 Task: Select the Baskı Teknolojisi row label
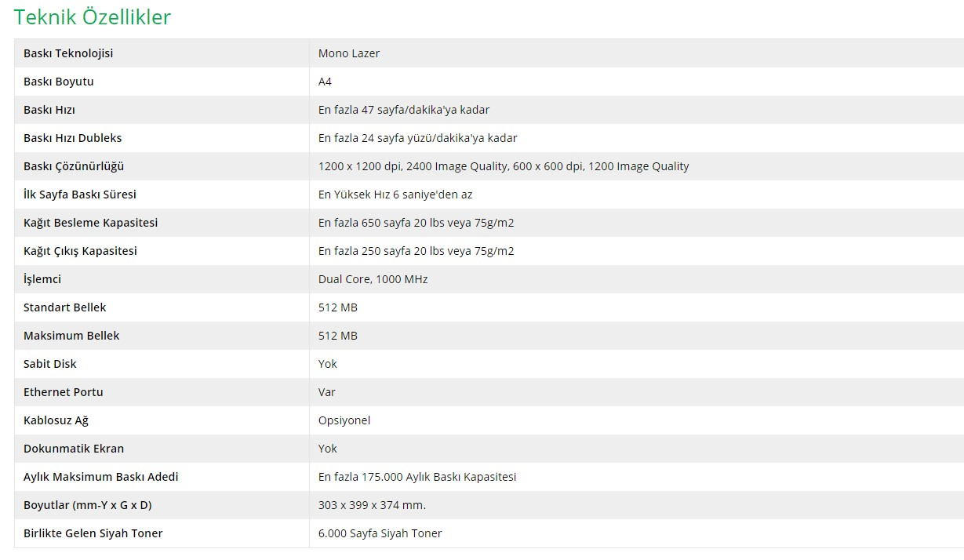pos(68,53)
